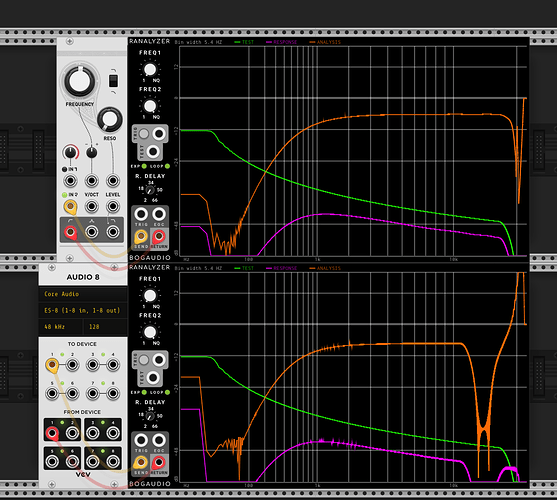557x500 pixels.
Task: Click the RESO knob on the filter module
Action: pyautogui.click(x=110, y=120)
